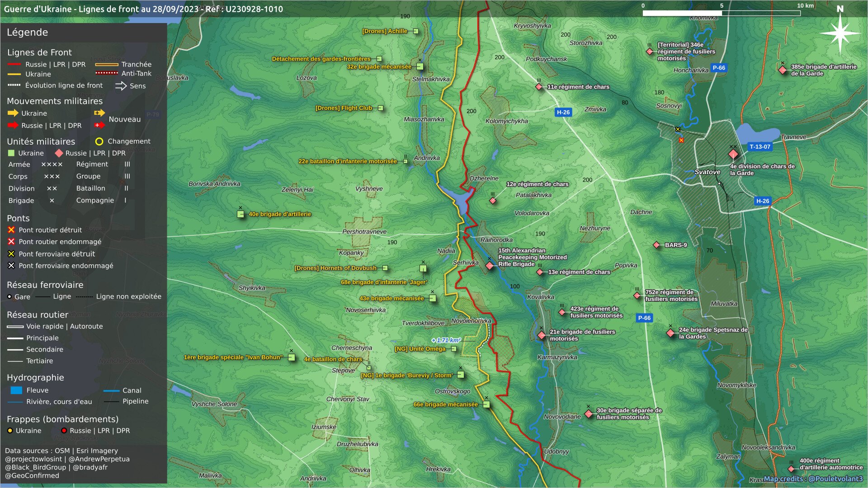Click the 'Hydrographie' legend heading
868x488 pixels.
[x=35, y=378]
